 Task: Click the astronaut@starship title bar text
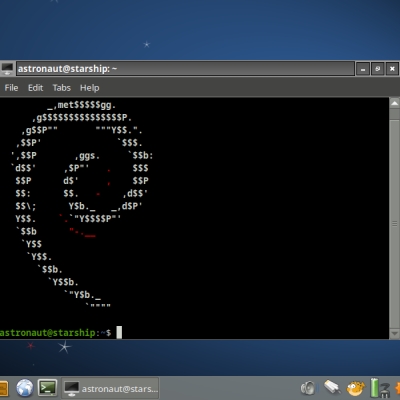tap(67, 69)
